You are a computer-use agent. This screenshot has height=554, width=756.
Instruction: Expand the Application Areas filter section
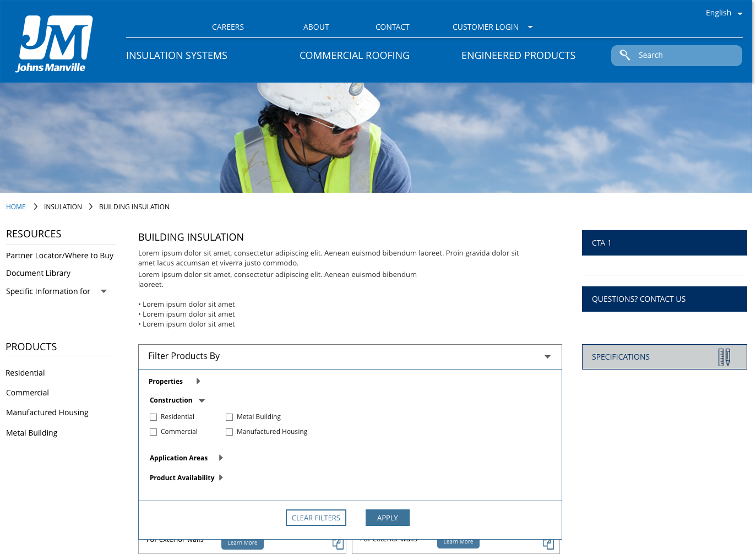click(x=221, y=458)
